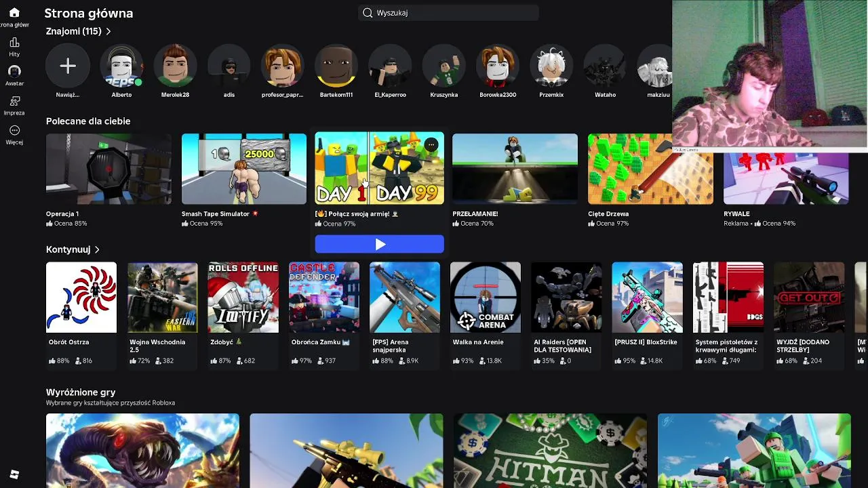Click the 14.8K player count under BloxStrike
Viewport: 868px width, 488px height.
pyautogui.click(x=651, y=361)
